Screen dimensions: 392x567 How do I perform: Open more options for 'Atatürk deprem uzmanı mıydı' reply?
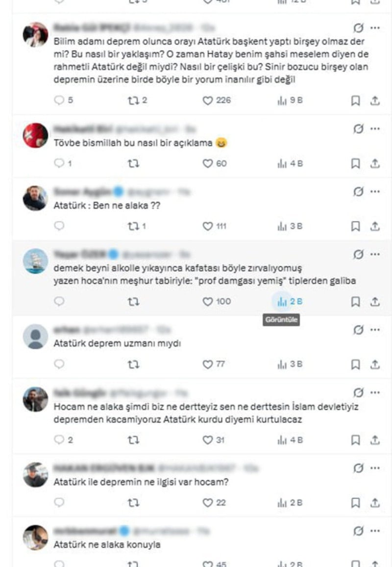375,330
